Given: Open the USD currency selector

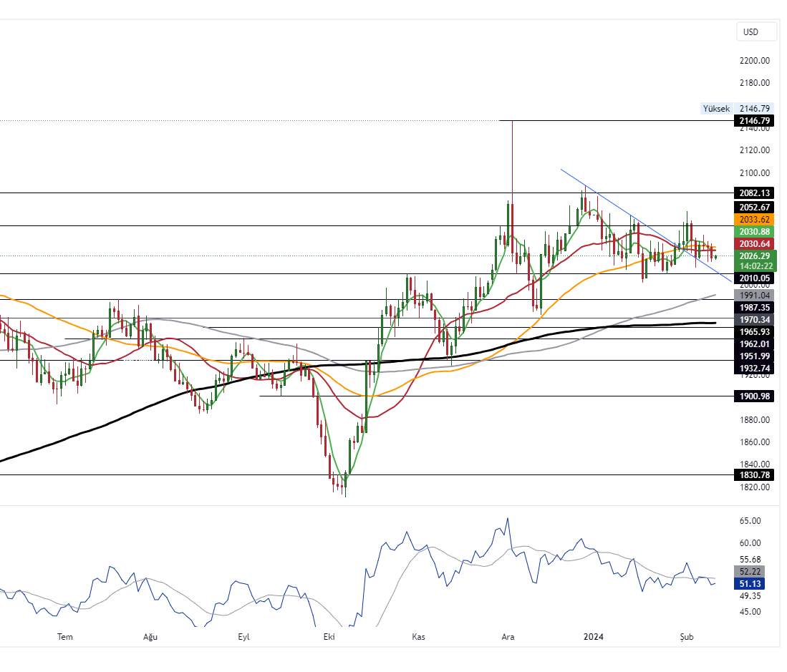Looking at the screenshot, I should 756,31.
